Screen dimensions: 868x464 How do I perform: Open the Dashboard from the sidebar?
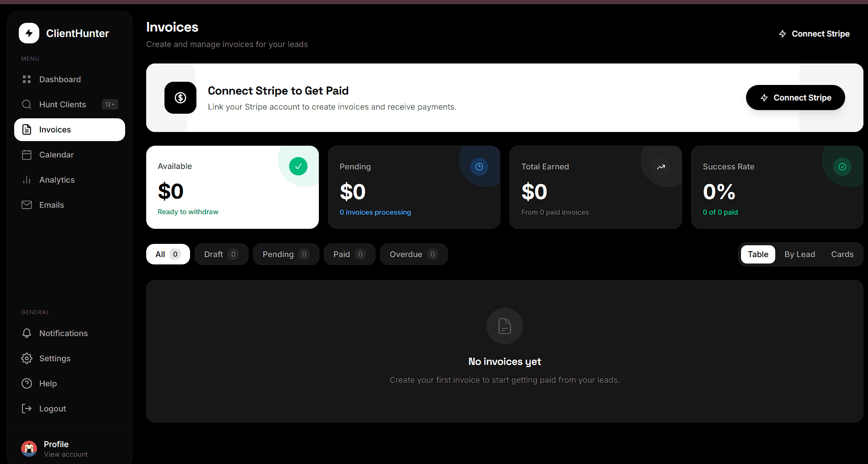coord(60,79)
